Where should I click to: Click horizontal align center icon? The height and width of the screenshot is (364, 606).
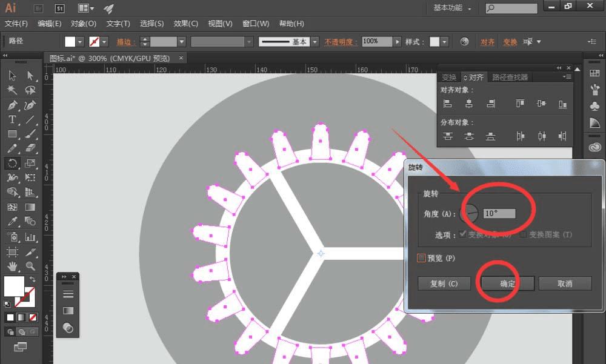coord(469,104)
